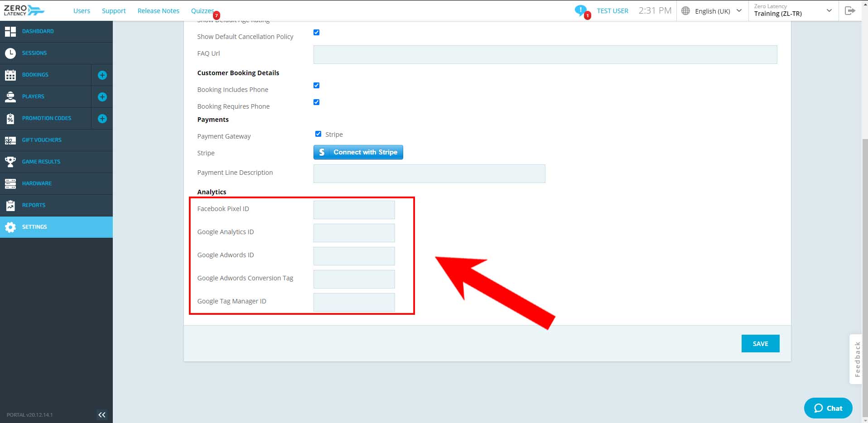Click the Facebook Pixel ID field
868x423 pixels.
point(354,210)
